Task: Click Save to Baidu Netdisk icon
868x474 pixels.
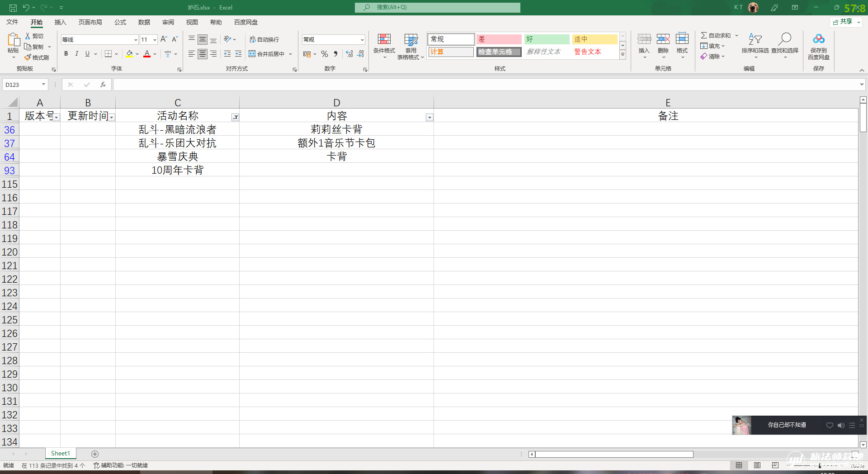Action: pyautogui.click(x=818, y=40)
